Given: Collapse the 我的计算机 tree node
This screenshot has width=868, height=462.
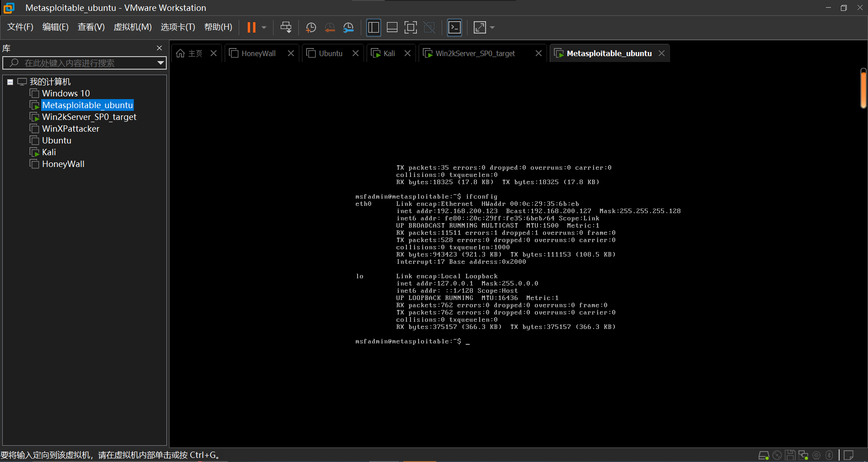Looking at the screenshot, I should 10,82.
